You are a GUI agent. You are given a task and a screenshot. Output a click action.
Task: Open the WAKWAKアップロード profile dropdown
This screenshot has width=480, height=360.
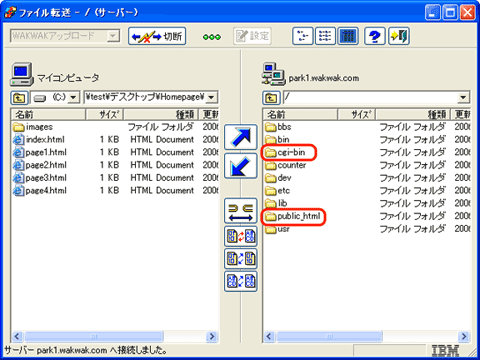coord(113,36)
